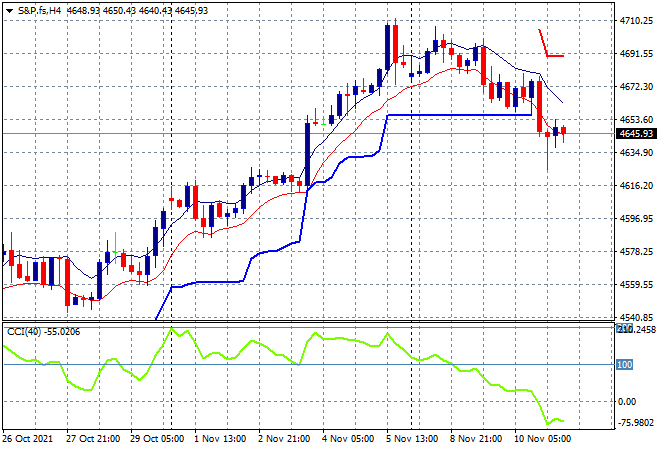Click the S&P.fs,H4 symbol title
The image size is (660, 450).
39,11
